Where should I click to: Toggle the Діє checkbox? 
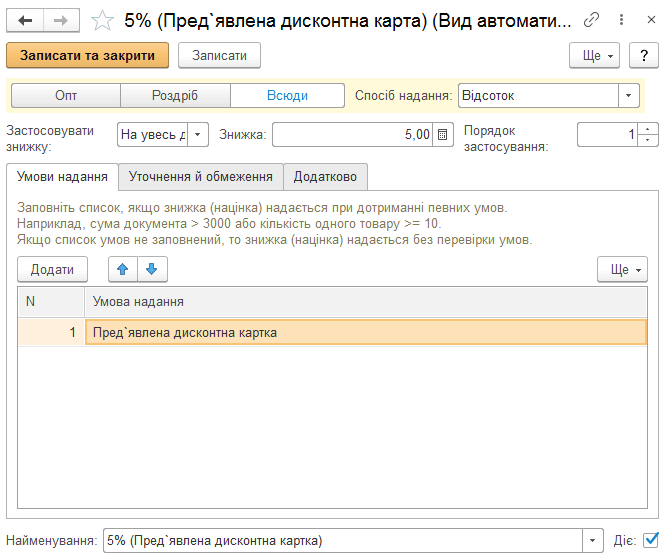point(651,540)
